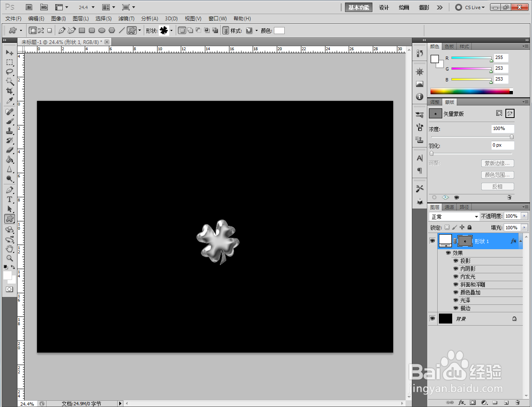Toggle visibility of 投影 effect
Viewport: 532px width, 407px height.
point(456,261)
